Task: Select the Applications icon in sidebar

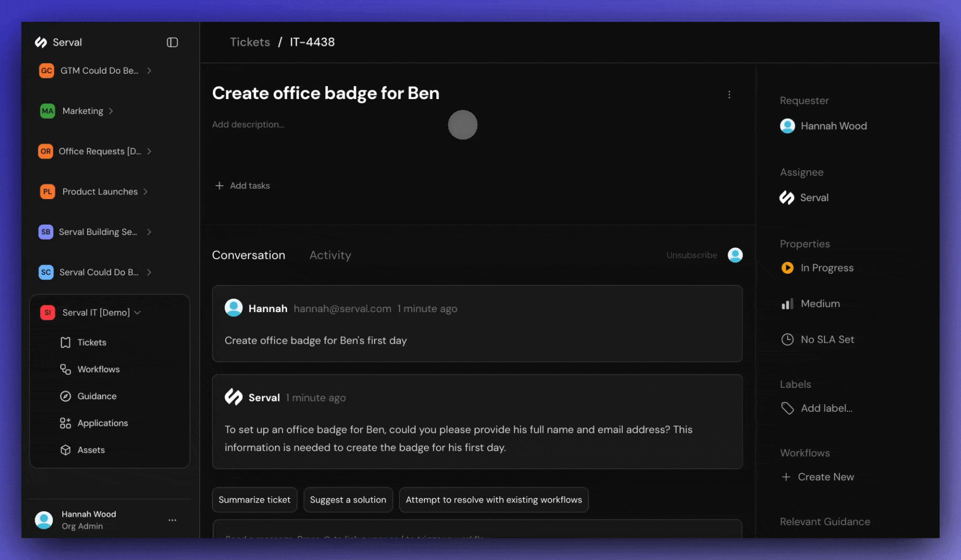Action: [65, 423]
